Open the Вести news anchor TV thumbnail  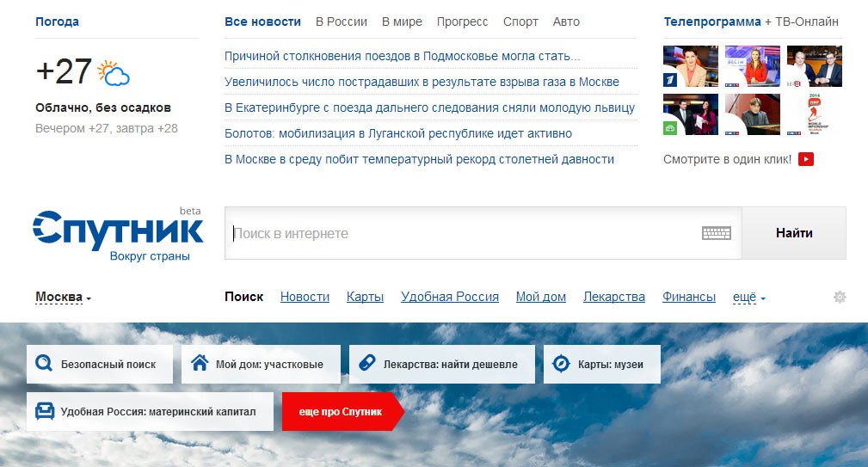coord(753,66)
